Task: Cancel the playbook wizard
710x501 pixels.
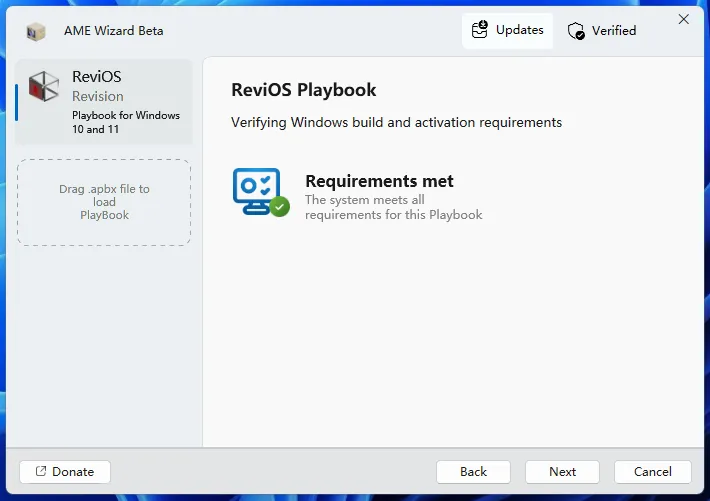Action: pos(652,472)
